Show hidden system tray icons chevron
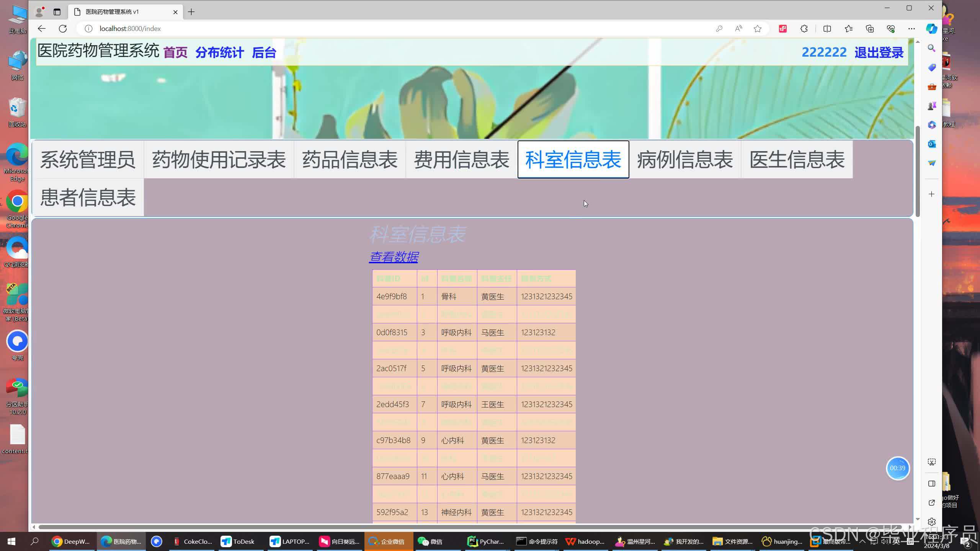The width and height of the screenshot is (980, 551). pyautogui.click(x=862, y=541)
